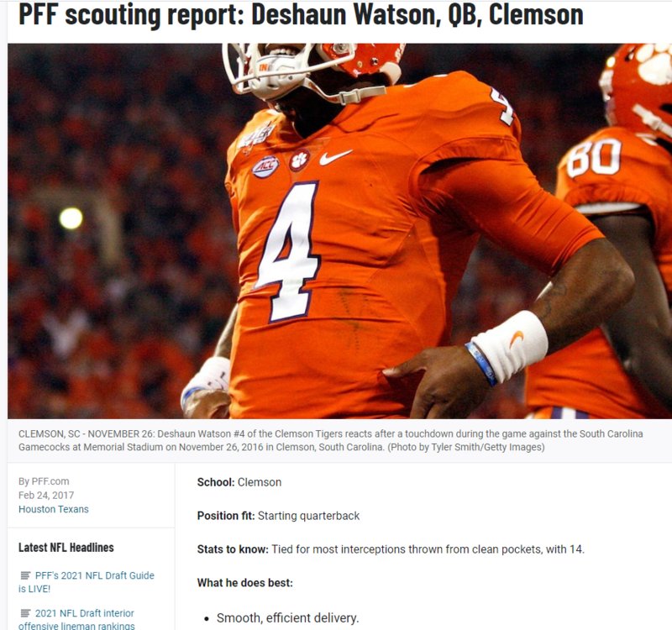This screenshot has width=672, height=630.
Task: Click the ACC patch on the jersey
Action: pyautogui.click(x=265, y=166)
